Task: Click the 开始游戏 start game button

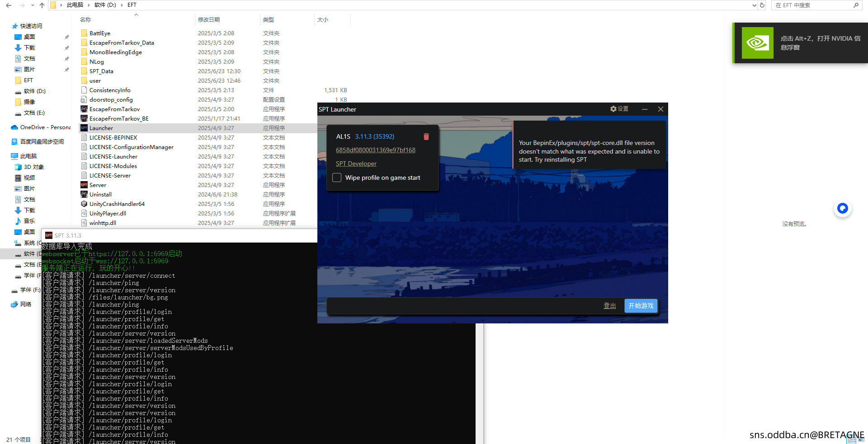Action: tap(641, 306)
